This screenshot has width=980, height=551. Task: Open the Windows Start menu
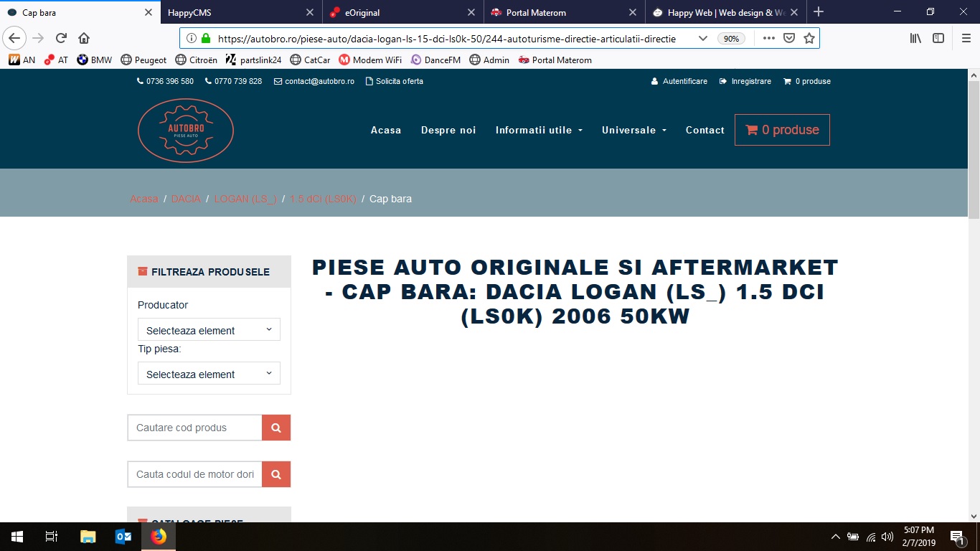[x=17, y=537]
